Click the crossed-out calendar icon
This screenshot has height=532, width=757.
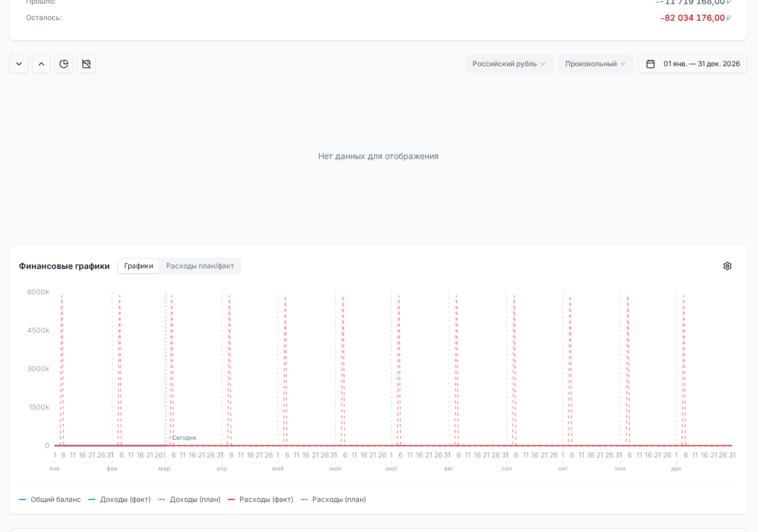pos(86,64)
